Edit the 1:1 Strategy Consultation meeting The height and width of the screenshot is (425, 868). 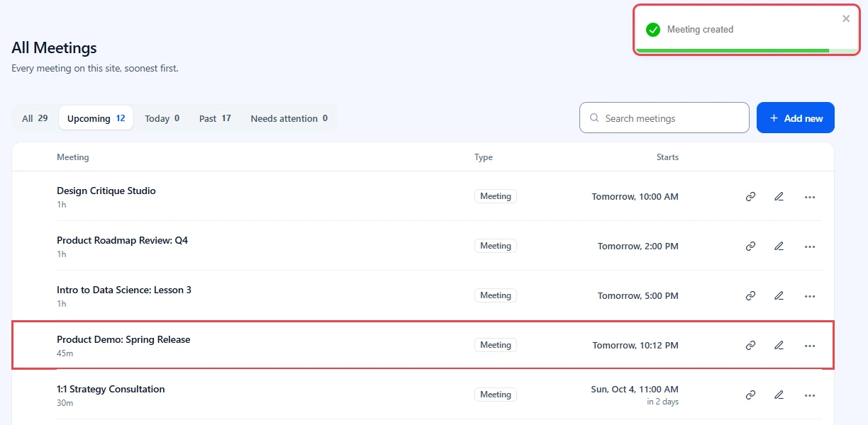pyautogui.click(x=779, y=395)
